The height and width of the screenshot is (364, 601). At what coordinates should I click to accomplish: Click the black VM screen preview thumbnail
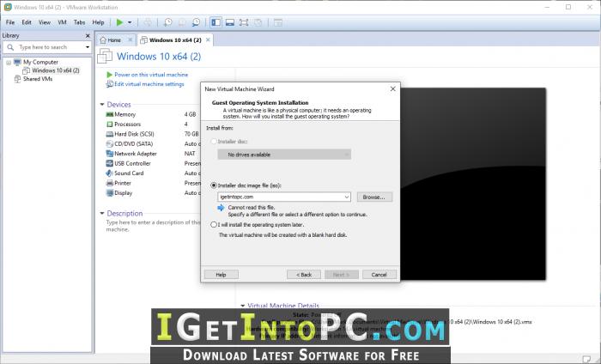click(x=472, y=184)
